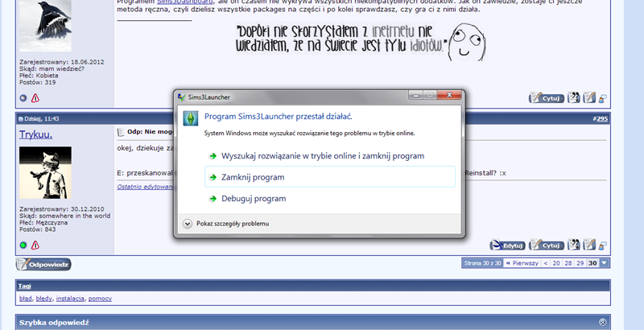Click the 'Zarejestrowany: 30.12.2010' text

62,209
